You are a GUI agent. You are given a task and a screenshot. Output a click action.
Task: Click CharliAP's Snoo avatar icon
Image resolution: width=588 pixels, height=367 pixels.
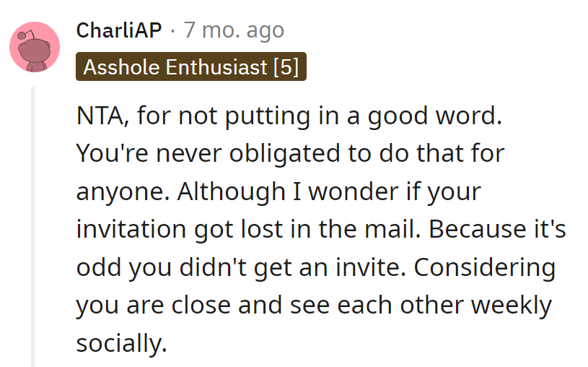click(x=34, y=46)
